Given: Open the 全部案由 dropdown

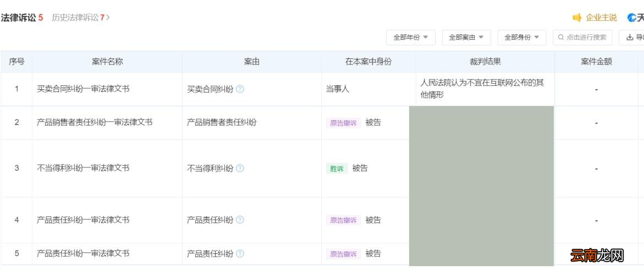Looking at the screenshot, I should click(x=466, y=37).
